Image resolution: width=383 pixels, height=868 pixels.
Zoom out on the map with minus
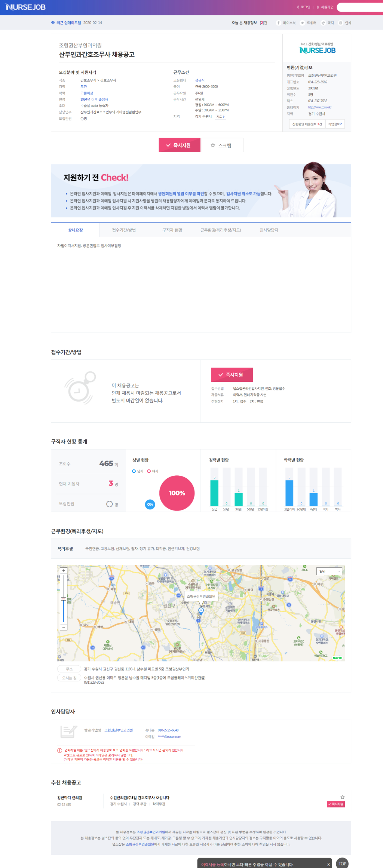pyautogui.click(x=64, y=627)
